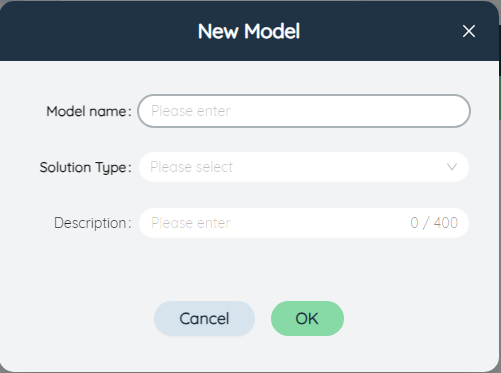This screenshot has height=373, width=501.
Task: Click 'Please enter' placeholder in Model name
Action: click(x=191, y=111)
